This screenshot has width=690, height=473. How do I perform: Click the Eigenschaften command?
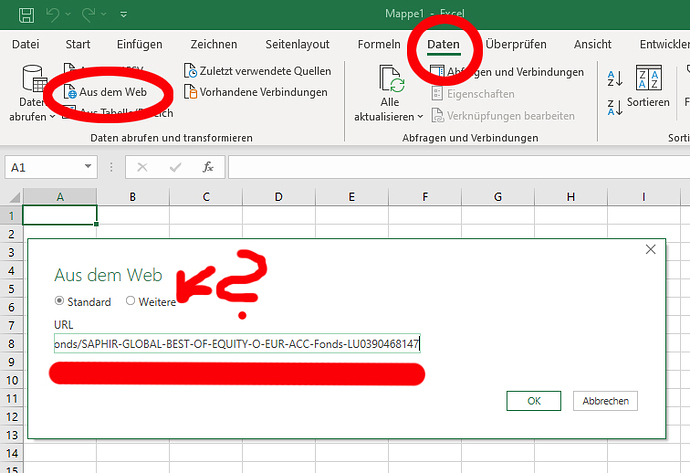(x=473, y=94)
